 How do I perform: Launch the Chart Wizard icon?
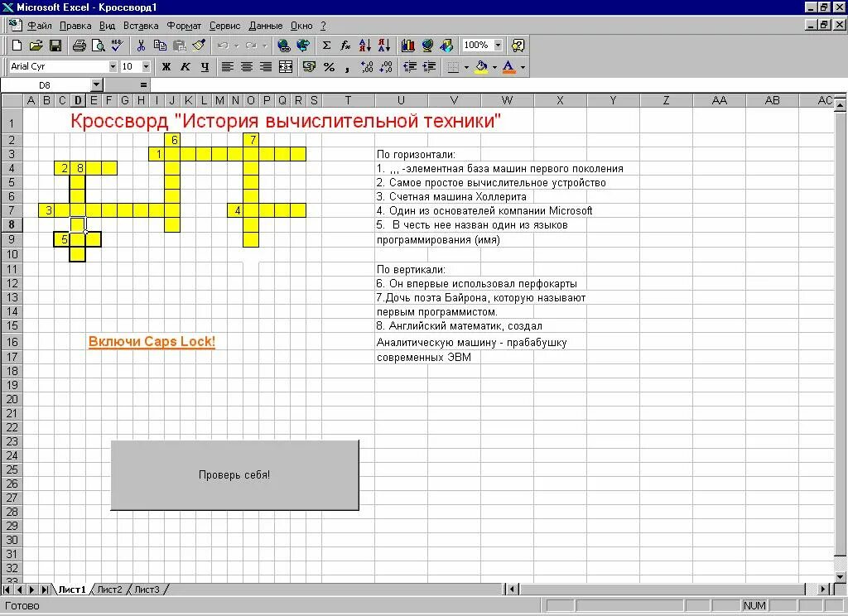point(407,46)
